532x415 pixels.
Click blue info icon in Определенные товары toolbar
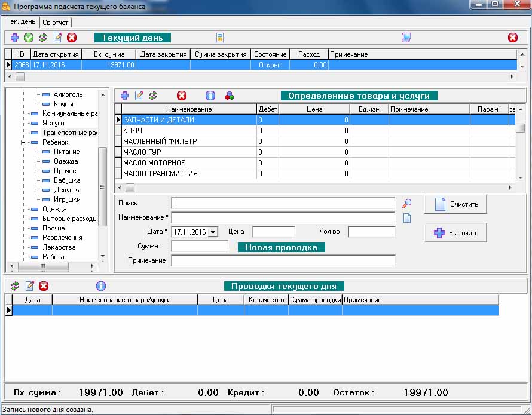point(210,96)
